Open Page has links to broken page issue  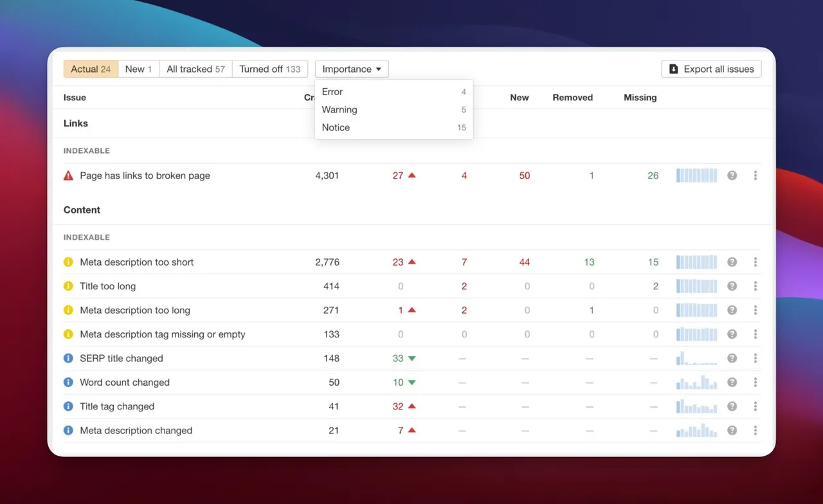tap(145, 175)
